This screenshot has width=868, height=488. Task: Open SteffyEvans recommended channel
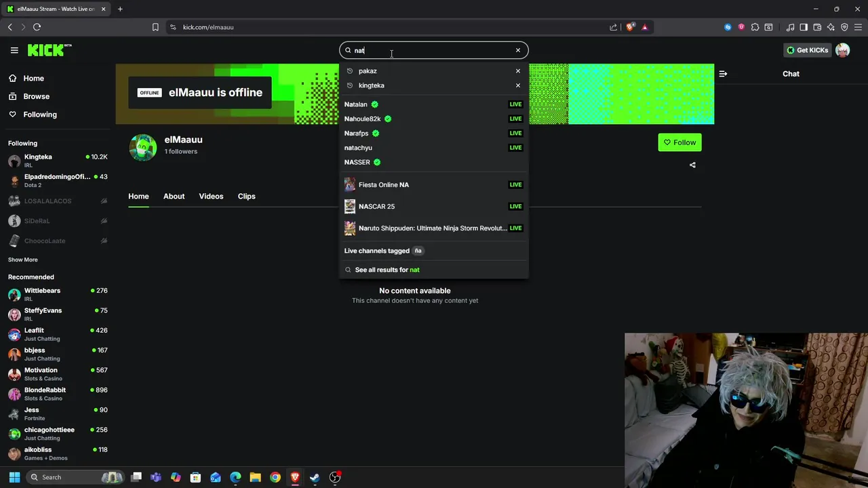click(x=58, y=314)
